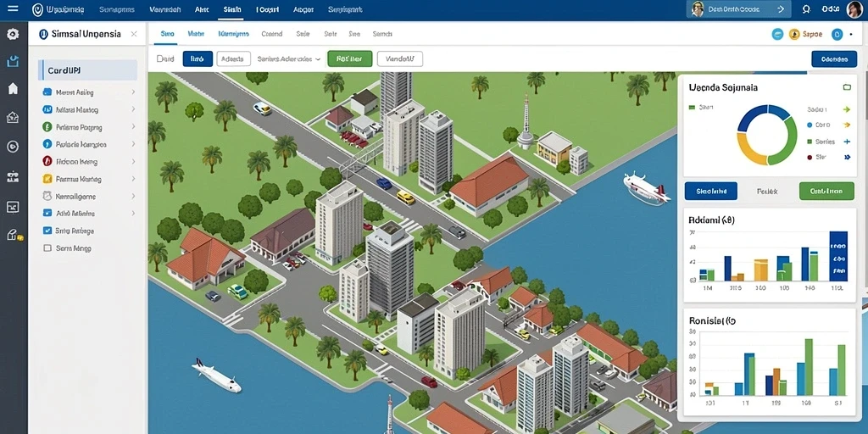This screenshot has height=434, width=868.
Task: Expand the Rideon Ineng row chevron
Action: point(133,162)
